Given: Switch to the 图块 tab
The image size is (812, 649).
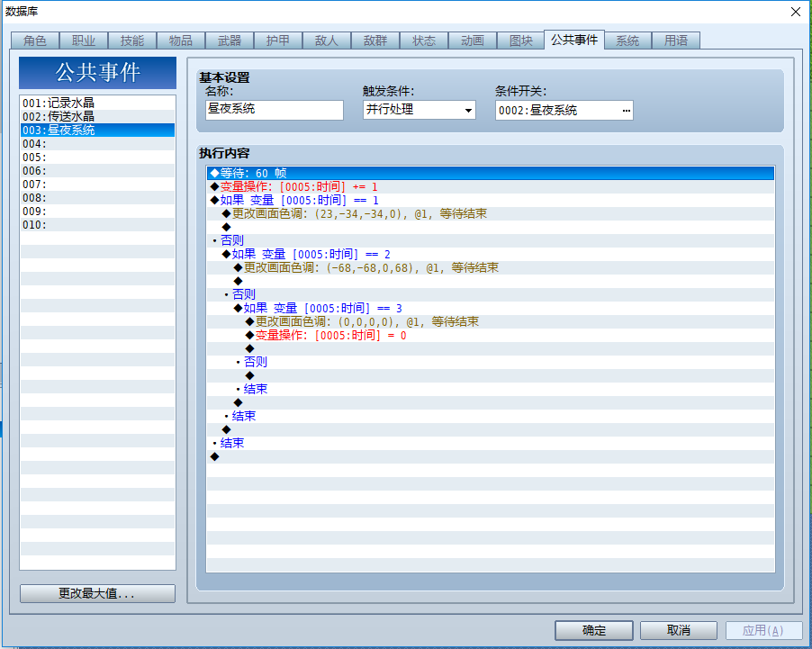Looking at the screenshot, I should click(521, 41).
